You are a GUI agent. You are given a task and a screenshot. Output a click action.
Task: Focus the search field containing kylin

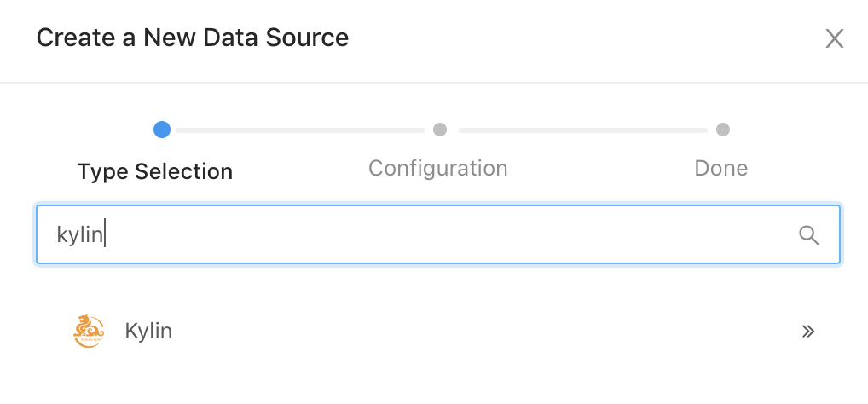[x=426, y=234]
